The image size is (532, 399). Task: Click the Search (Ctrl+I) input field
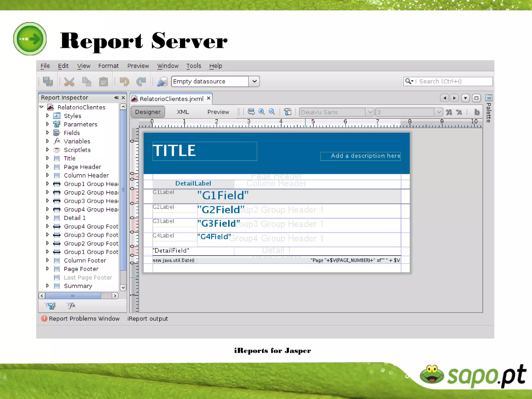[448, 81]
